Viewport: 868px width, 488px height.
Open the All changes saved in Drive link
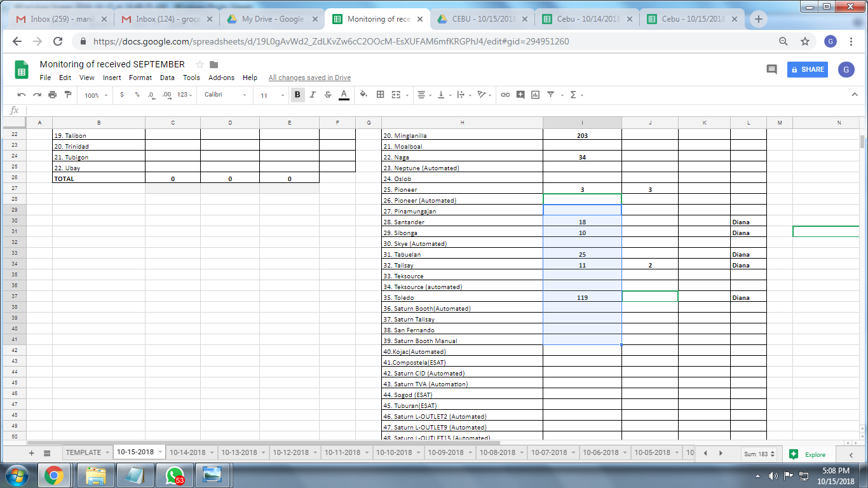tap(309, 78)
